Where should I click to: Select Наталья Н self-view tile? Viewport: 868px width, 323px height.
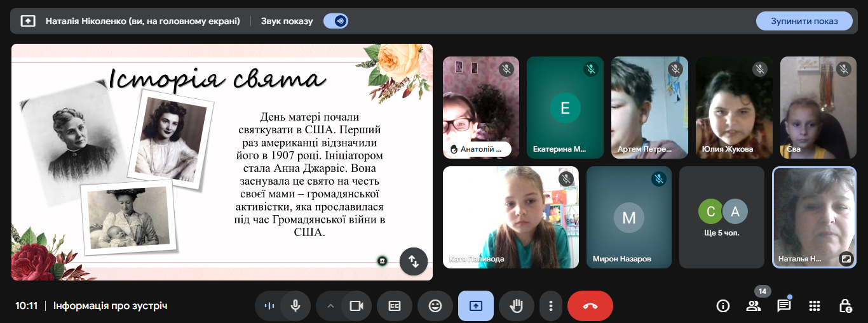815,217
